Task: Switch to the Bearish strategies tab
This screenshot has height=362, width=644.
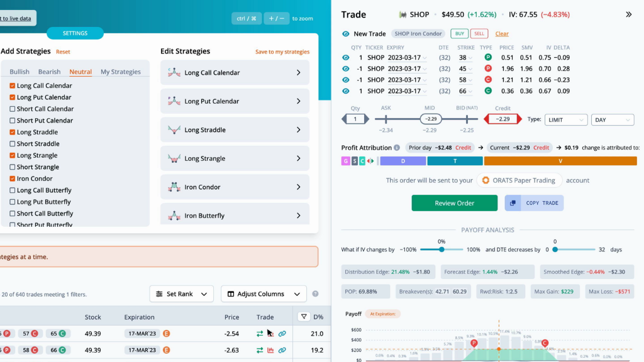Action: [x=49, y=72]
